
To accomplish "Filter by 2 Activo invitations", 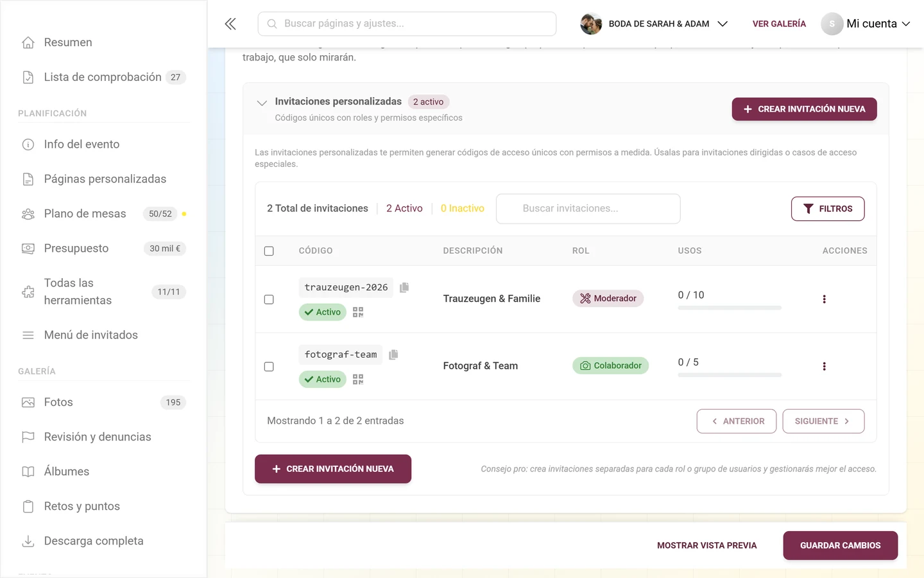I will tap(404, 209).
